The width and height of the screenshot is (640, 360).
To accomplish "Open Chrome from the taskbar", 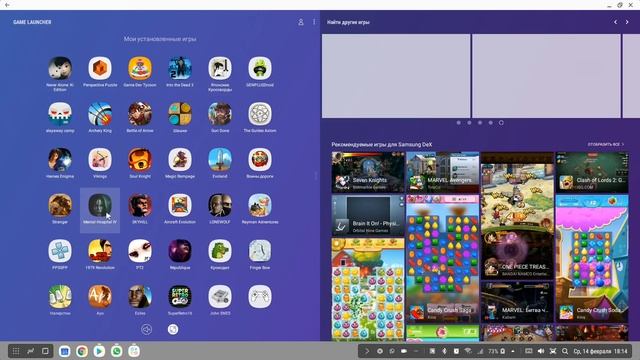I will pyautogui.click(x=82, y=351).
